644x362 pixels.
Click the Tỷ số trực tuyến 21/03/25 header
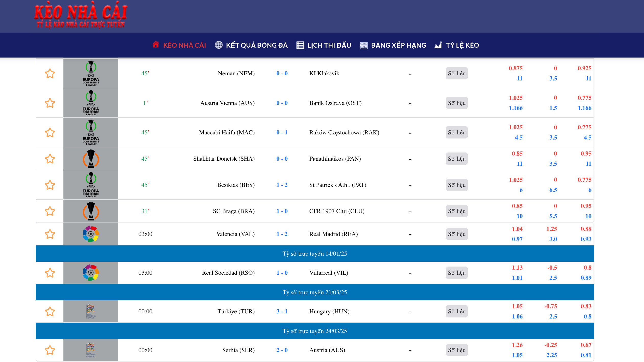[315, 292]
